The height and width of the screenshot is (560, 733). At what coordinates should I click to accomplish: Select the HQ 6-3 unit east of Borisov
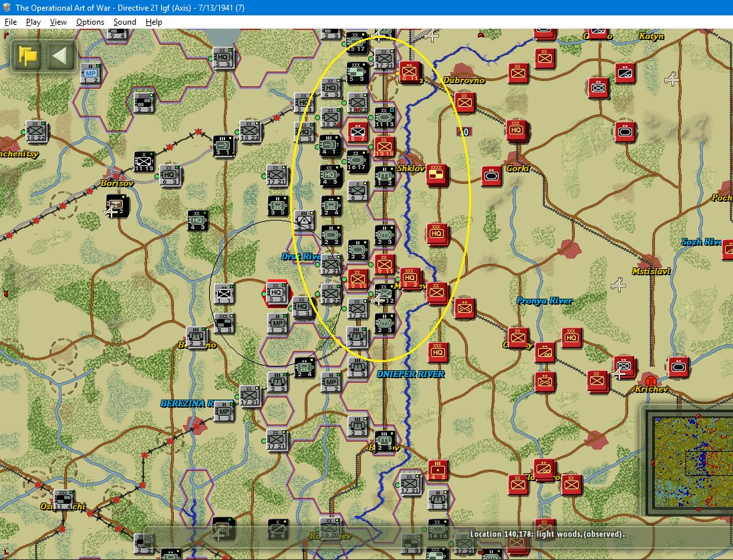pyautogui.click(x=170, y=176)
